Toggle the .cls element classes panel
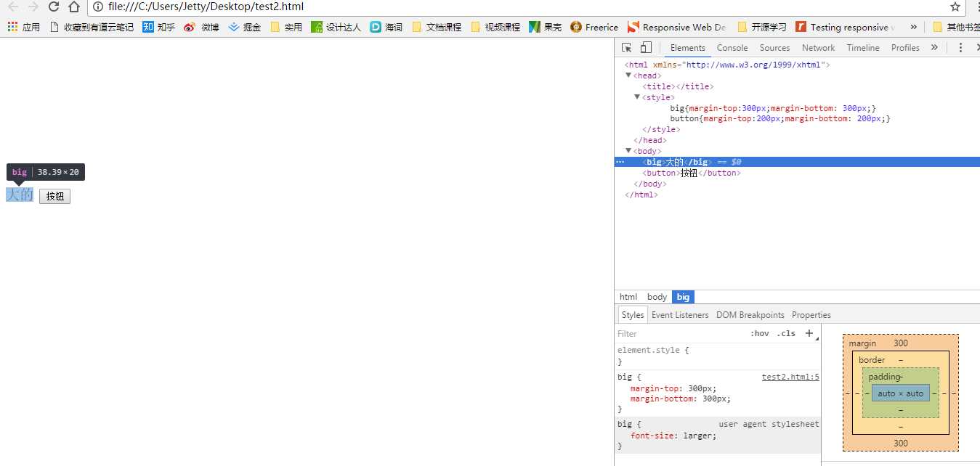The width and height of the screenshot is (980, 466). [786, 333]
